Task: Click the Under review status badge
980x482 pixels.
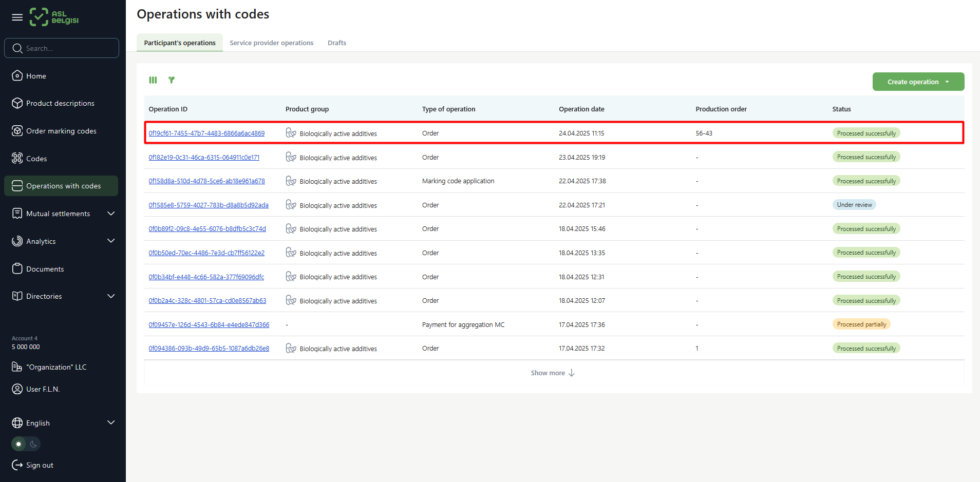Action: pyautogui.click(x=854, y=205)
